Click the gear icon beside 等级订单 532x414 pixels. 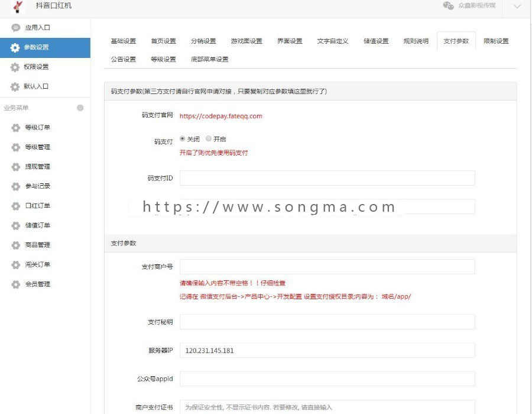click(16, 128)
